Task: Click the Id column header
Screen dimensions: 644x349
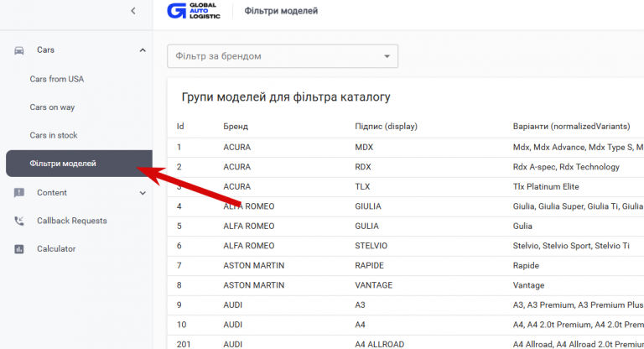Action: 180,126
